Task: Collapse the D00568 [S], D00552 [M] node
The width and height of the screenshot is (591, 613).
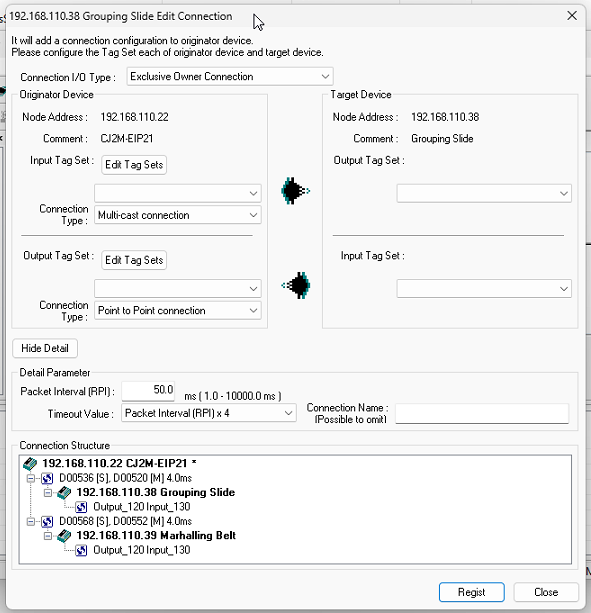Action: (30, 522)
